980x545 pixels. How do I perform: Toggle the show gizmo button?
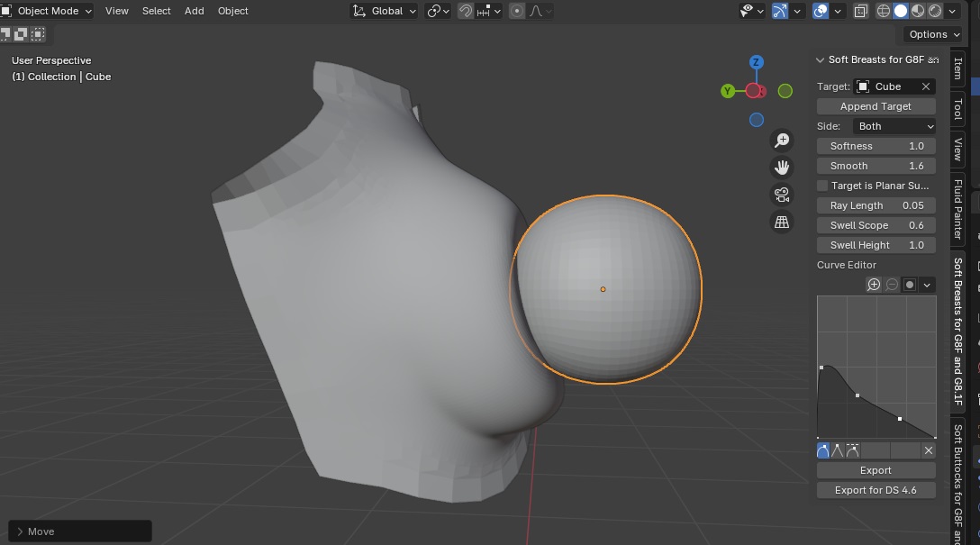tap(780, 11)
